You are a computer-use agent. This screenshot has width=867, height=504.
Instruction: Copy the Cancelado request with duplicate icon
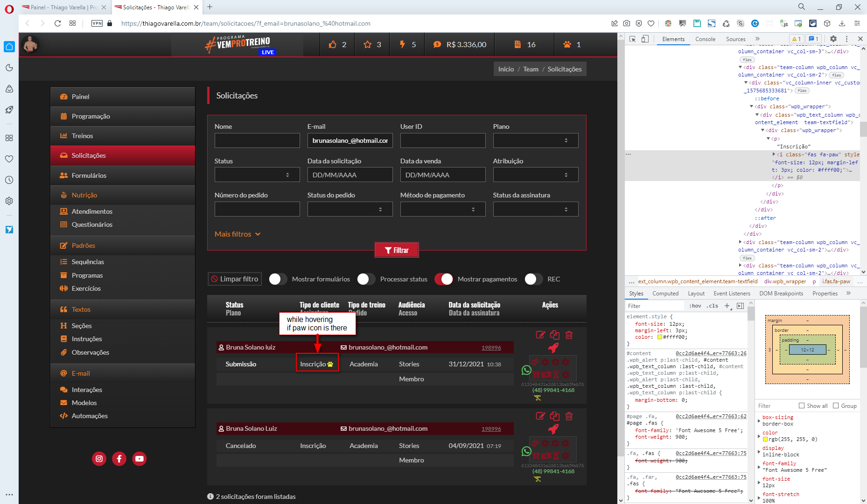[x=555, y=416]
